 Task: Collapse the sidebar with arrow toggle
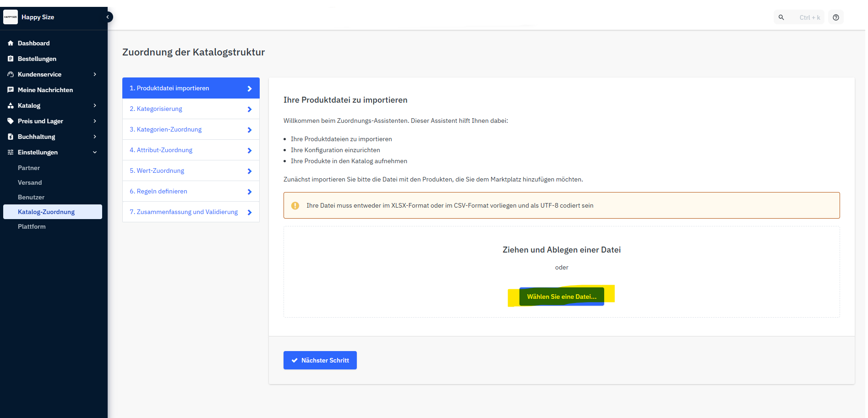[108, 17]
